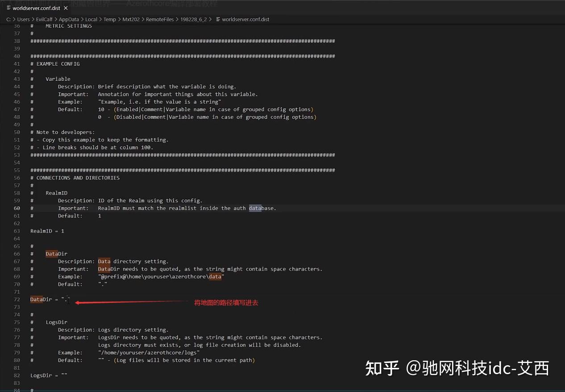Click Local in the breadcrumb path
565x392 pixels.
point(91,19)
